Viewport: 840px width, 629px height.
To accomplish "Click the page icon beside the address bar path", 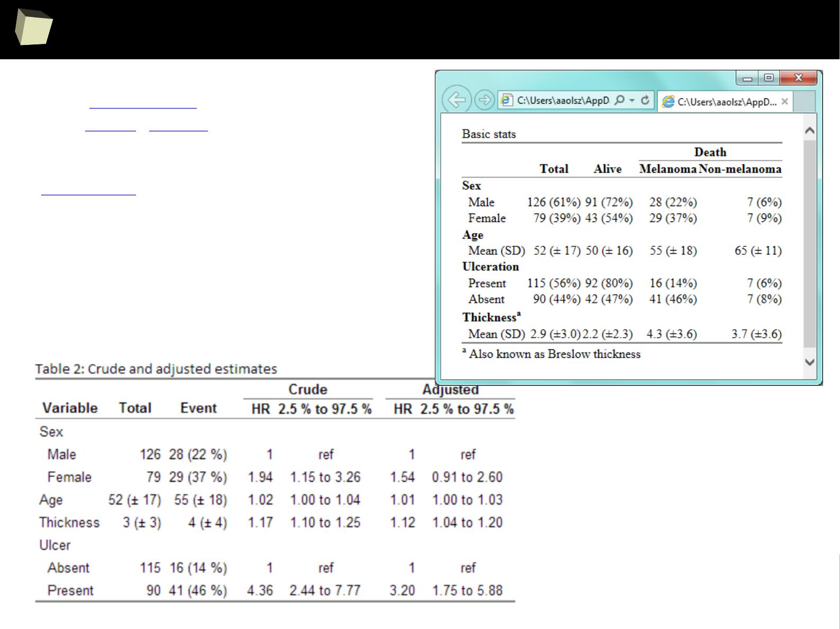I will pos(507,100).
